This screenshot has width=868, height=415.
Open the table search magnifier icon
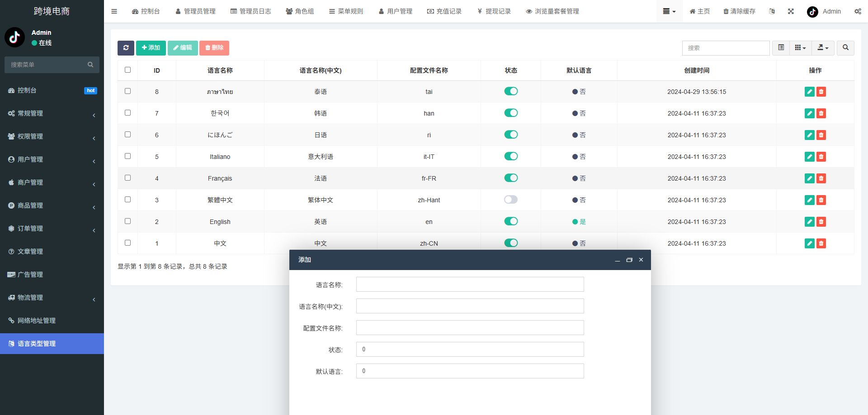845,48
